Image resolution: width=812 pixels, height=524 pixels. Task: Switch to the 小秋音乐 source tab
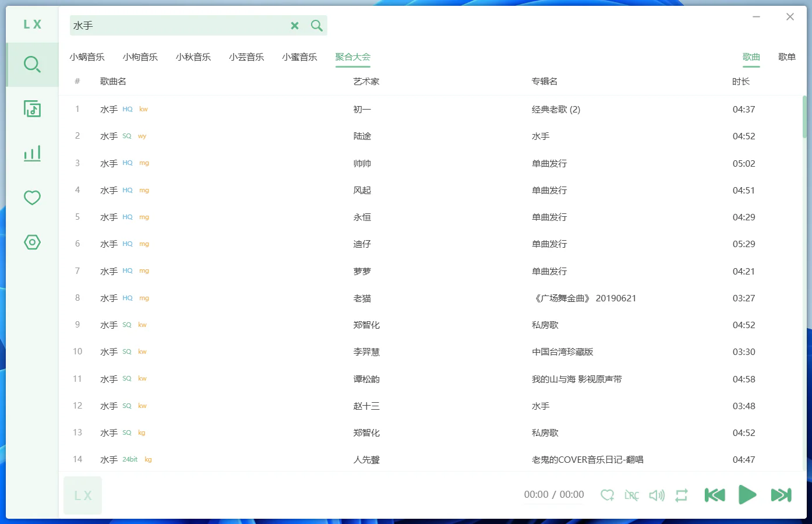(x=193, y=57)
